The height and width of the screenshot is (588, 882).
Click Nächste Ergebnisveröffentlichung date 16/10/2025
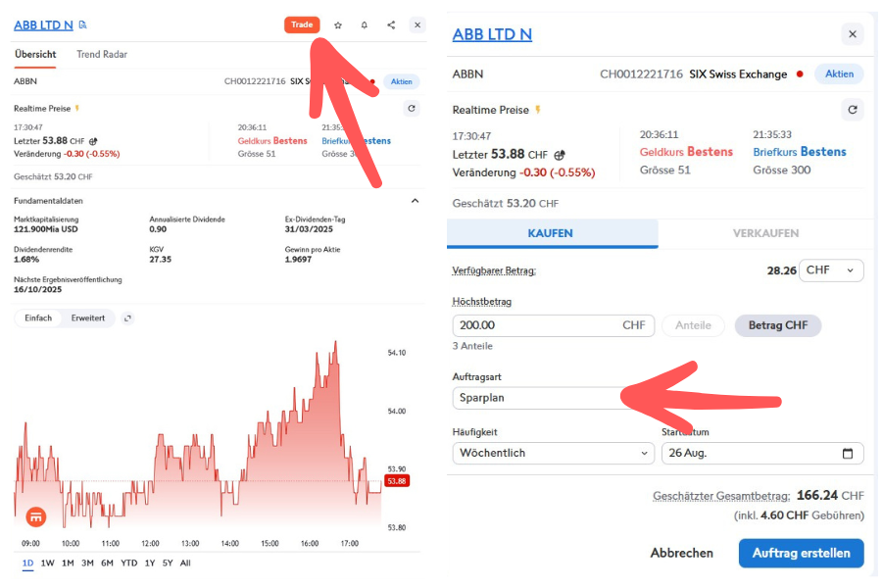(x=37, y=290)
